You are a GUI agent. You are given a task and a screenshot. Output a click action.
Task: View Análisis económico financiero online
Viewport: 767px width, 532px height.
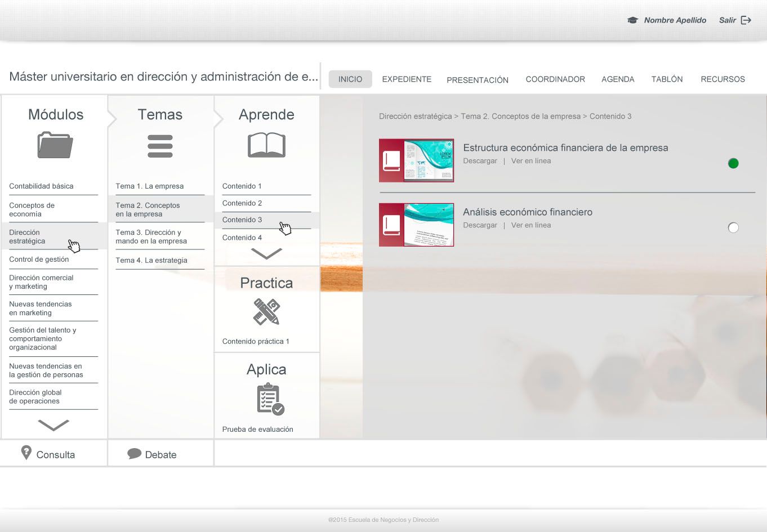pyautogui.click(x=531, y=225)
